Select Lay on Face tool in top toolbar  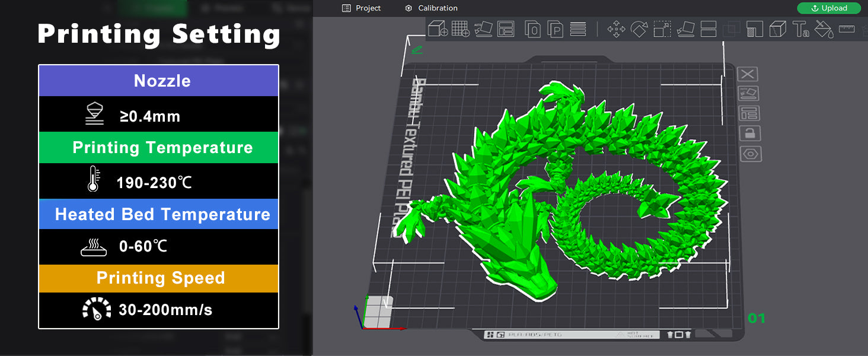click(x=685, y=29)
